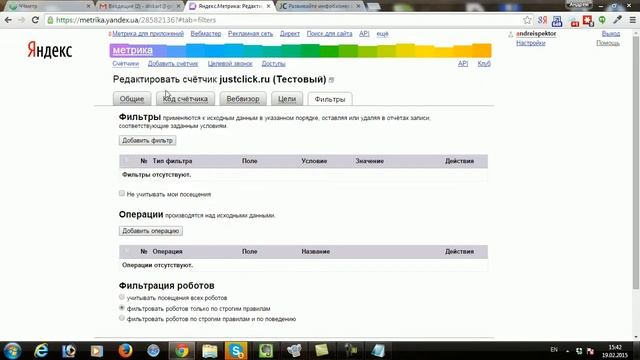
Task: Expand the ещё services menu
Action: 382,34
